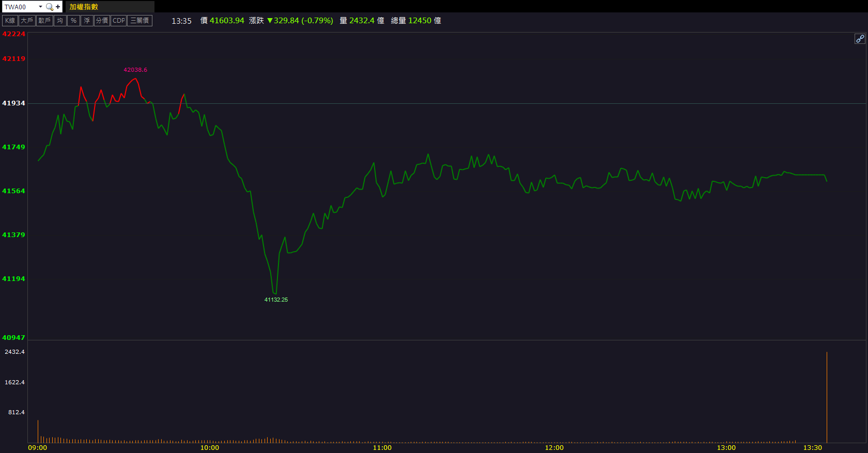Click the high label 42038.6 on chart
This screenshot has width=868, height=453.
(135, 70)
